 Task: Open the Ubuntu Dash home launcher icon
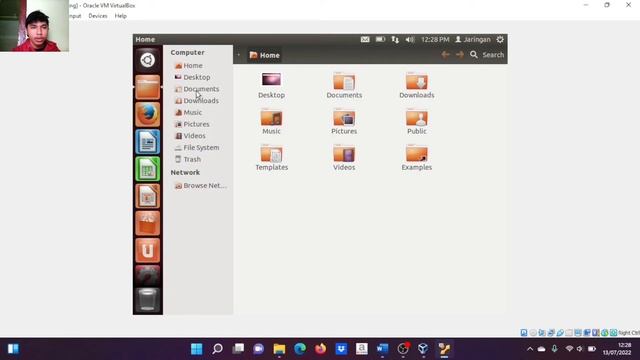(x=147, y=60)
